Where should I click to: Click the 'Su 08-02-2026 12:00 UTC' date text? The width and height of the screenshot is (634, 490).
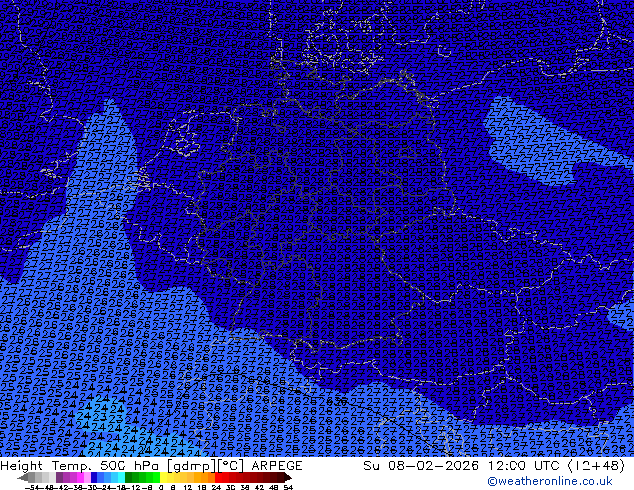click(463, 466)
